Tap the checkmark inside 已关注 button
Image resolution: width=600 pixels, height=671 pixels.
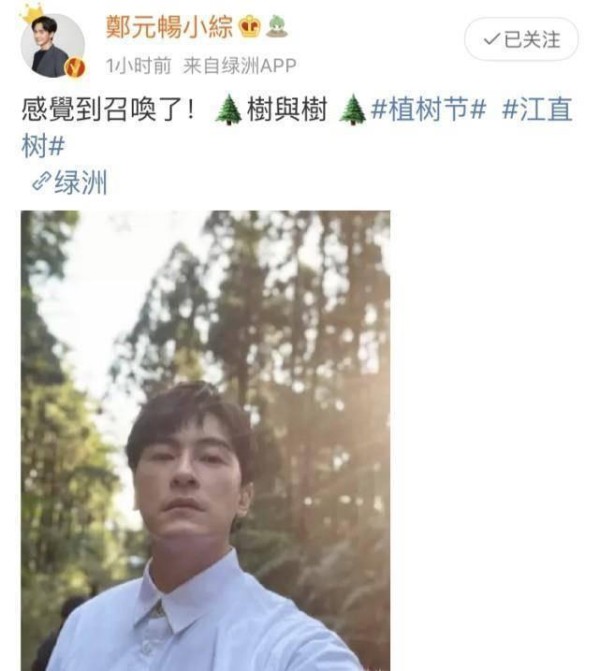[491, 39]
